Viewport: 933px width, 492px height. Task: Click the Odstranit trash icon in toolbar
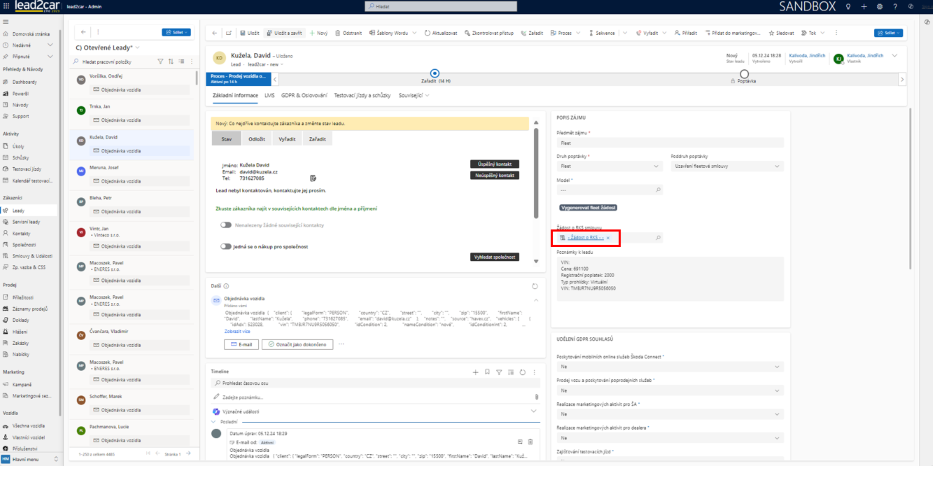click(x=336, y=33)
